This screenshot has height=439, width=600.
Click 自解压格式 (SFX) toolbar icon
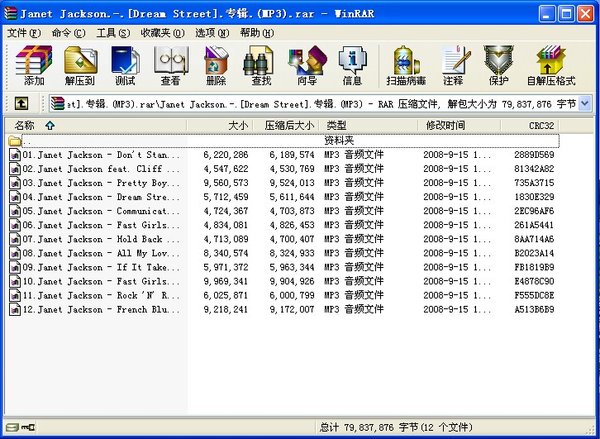pos(551,65)
